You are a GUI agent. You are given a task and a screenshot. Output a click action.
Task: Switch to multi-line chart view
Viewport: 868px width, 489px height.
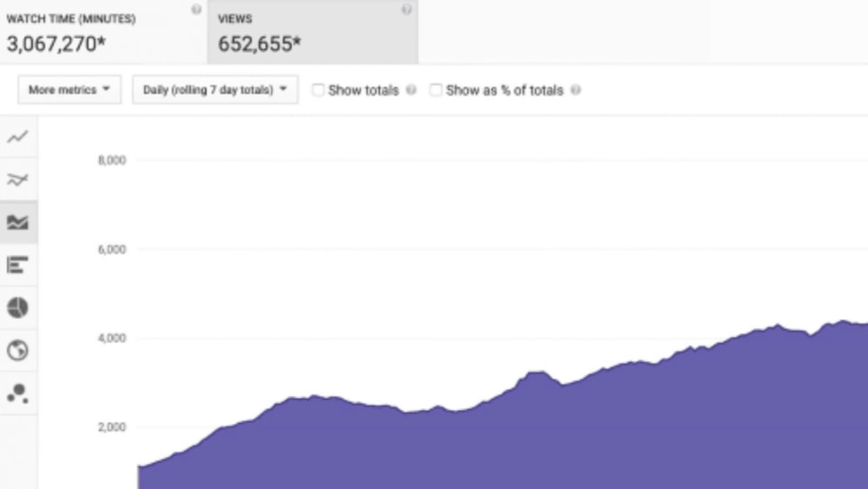coord(17,180)
